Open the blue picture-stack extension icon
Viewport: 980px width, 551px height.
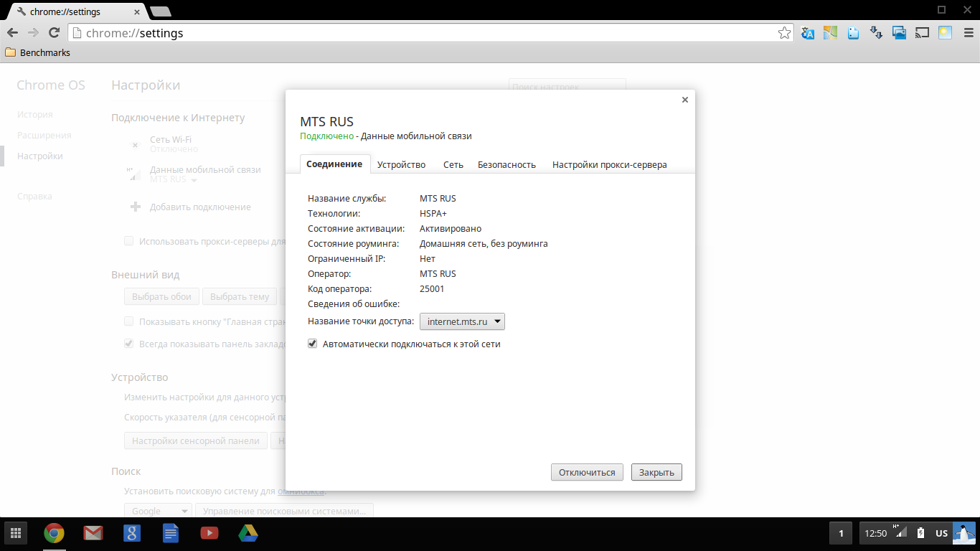click(899, 33)
